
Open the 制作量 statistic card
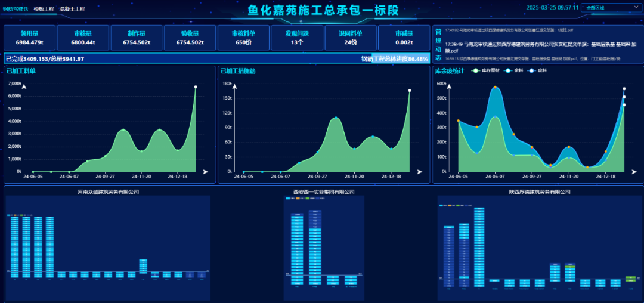(137, 38)
